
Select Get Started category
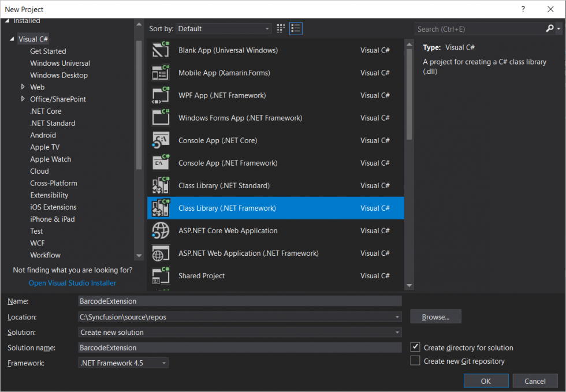pyautogui.click(x=48, y=51)
